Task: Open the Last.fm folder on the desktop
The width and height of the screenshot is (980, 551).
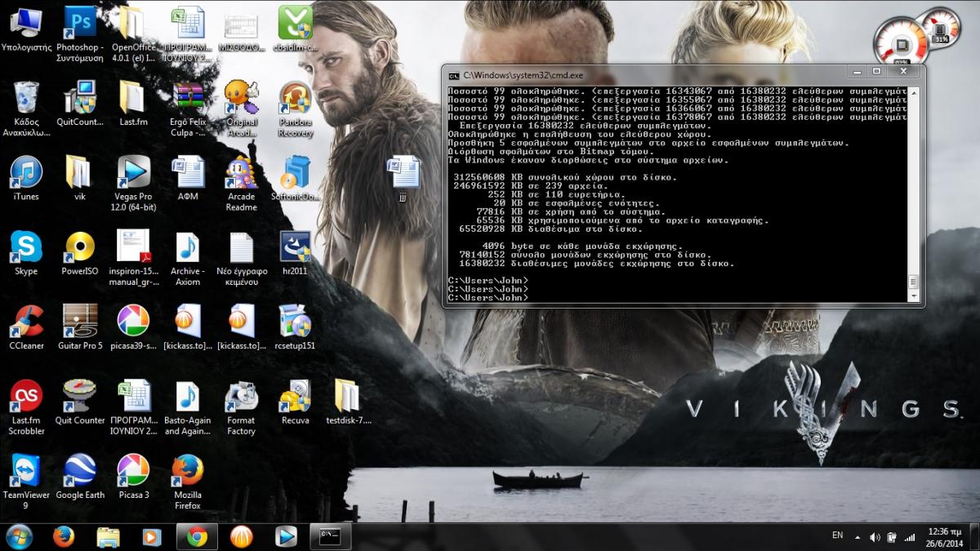Action: pos(132,98)
